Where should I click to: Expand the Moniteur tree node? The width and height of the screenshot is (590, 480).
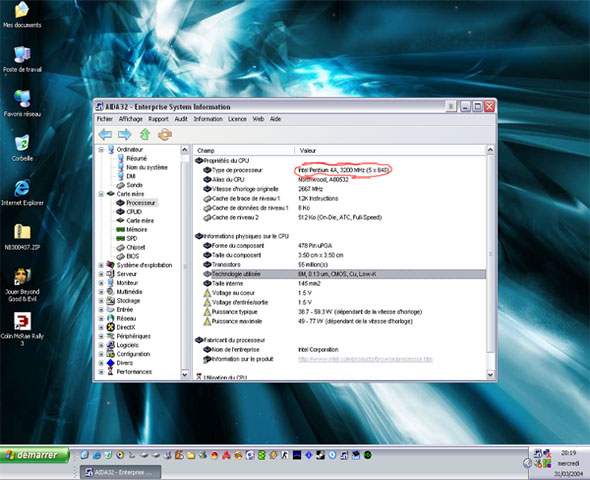(101, 283)
